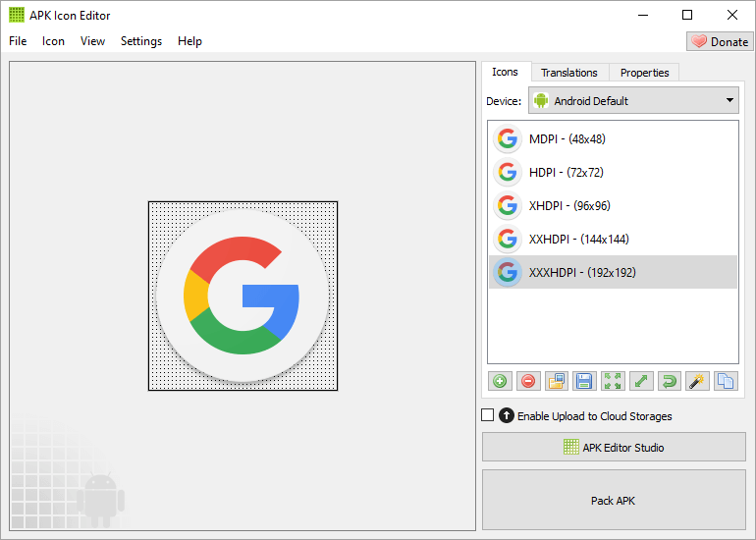Click the resize icon diagonal arrow button
This screenshot has width=756, height=540.
pyautogui.click(x=641, y=381)
